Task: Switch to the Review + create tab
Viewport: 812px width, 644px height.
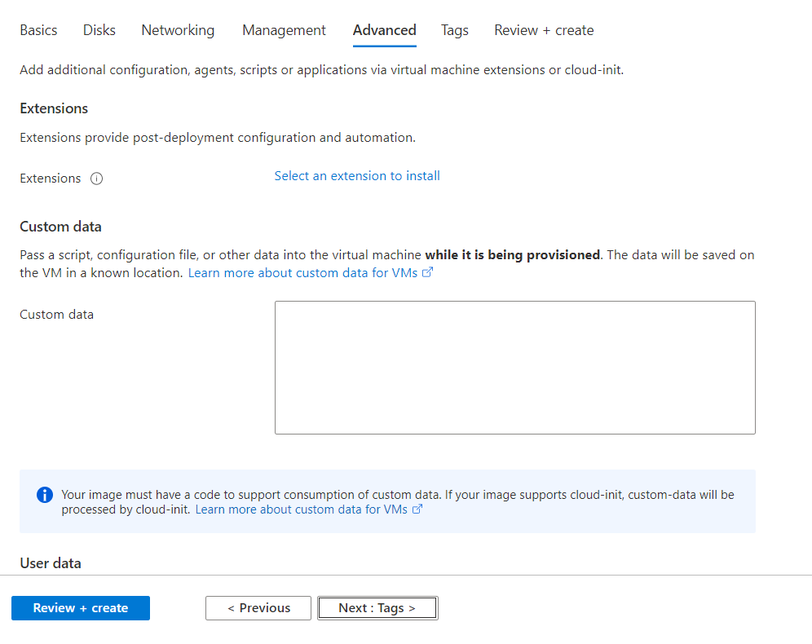Action: [544, 30]
